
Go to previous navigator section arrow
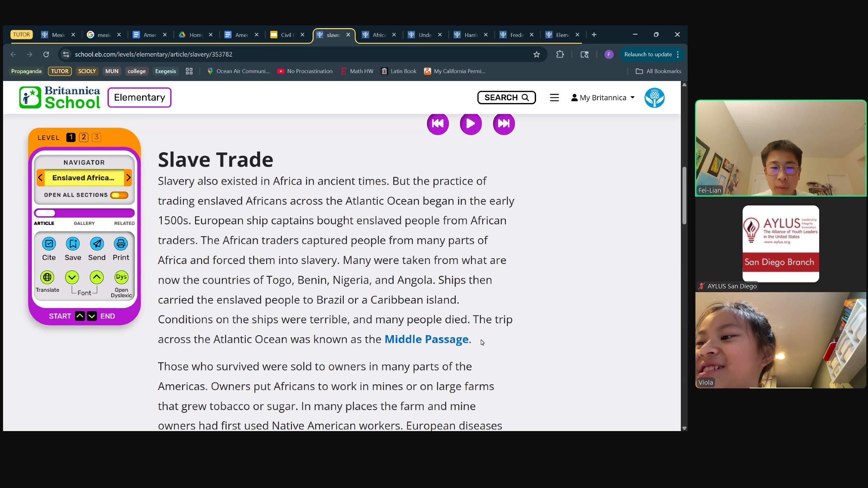(x=40, y=178)
